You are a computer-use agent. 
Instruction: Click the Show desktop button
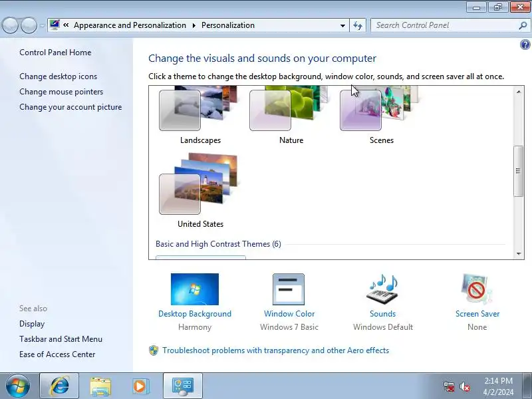pyautogui.click(x=527, y=386)
